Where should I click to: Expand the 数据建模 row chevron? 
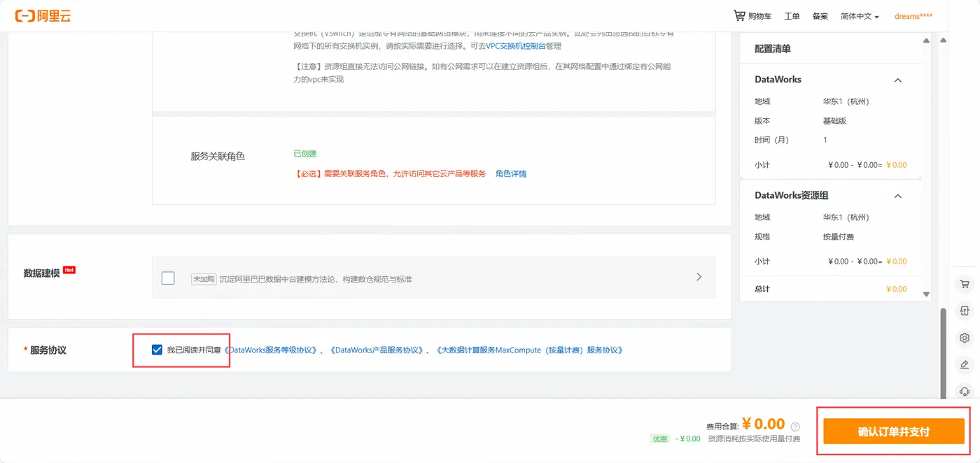coord(699,277)
